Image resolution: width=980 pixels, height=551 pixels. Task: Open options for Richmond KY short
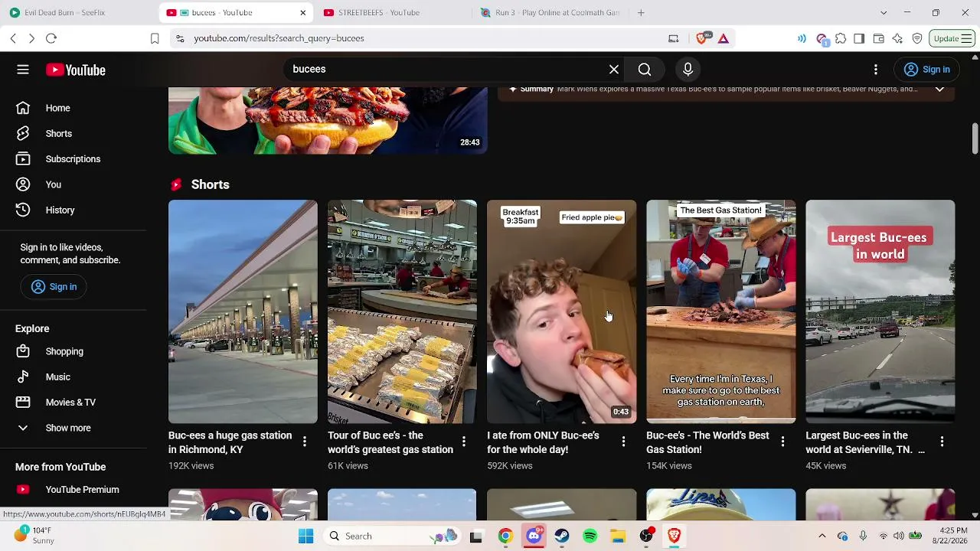[x=305, y=442]
